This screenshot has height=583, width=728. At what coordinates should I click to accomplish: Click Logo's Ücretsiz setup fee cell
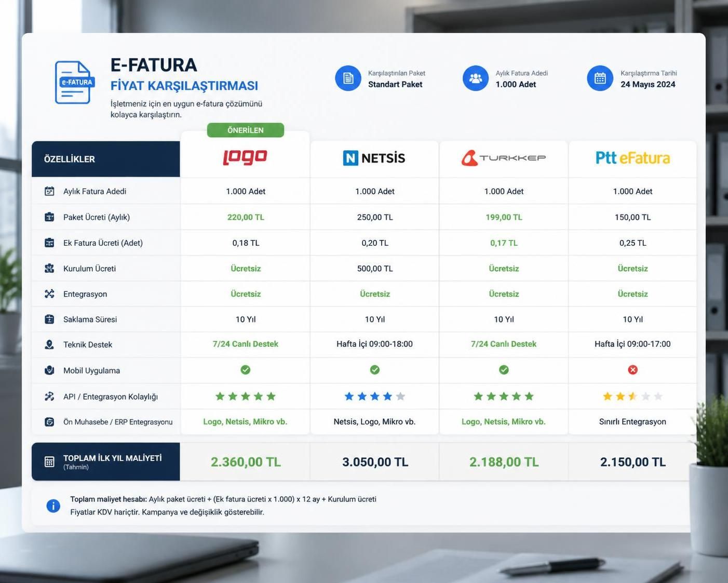click(246, 269)
